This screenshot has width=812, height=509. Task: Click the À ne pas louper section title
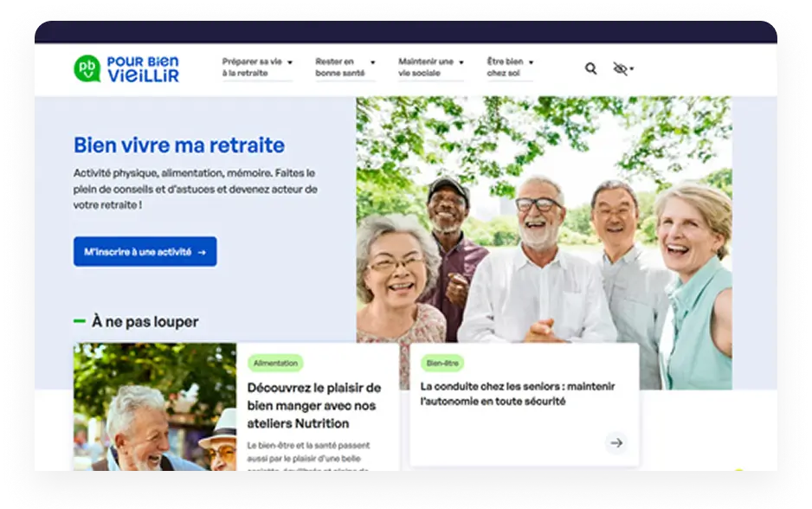(x=145, y=321)
